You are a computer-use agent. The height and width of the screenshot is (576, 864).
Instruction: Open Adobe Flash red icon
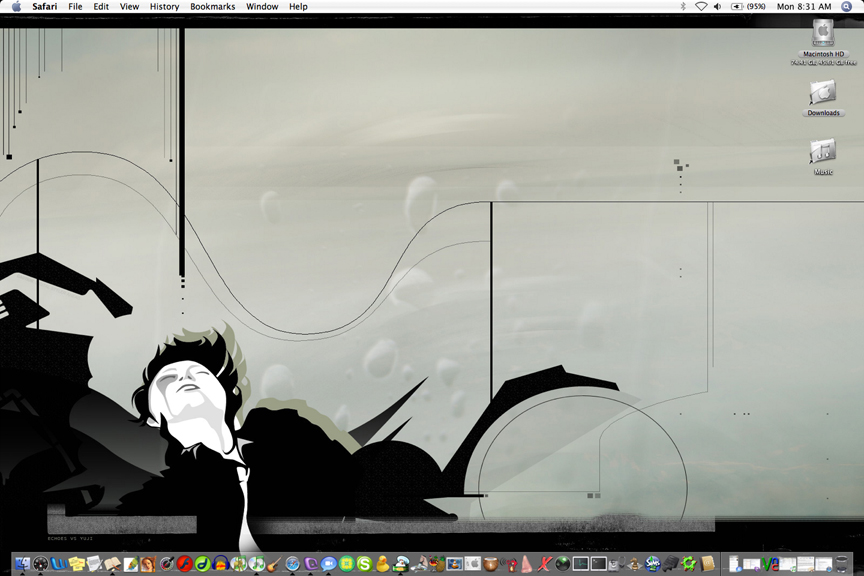point(184,564)
